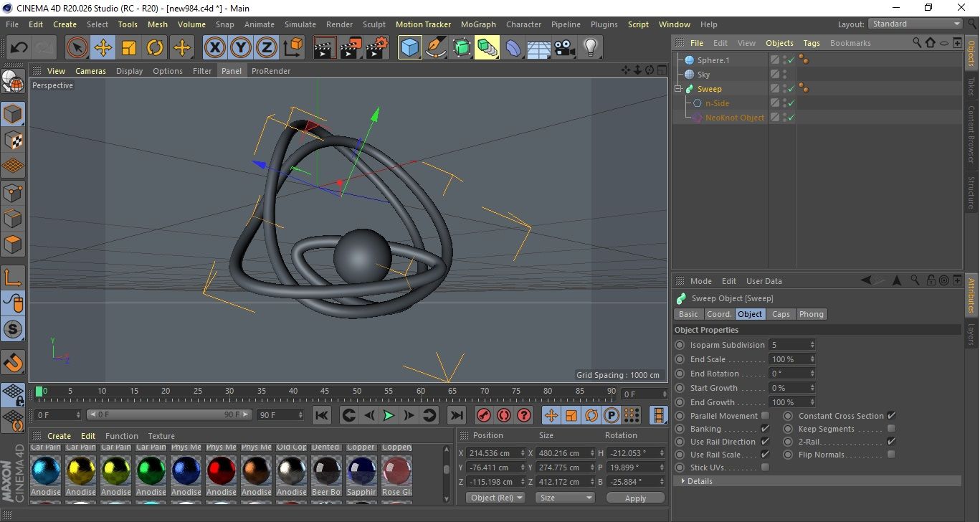Switch to the Caps tab
Screen dimensions: 980x522
click(x=781, y=314)
